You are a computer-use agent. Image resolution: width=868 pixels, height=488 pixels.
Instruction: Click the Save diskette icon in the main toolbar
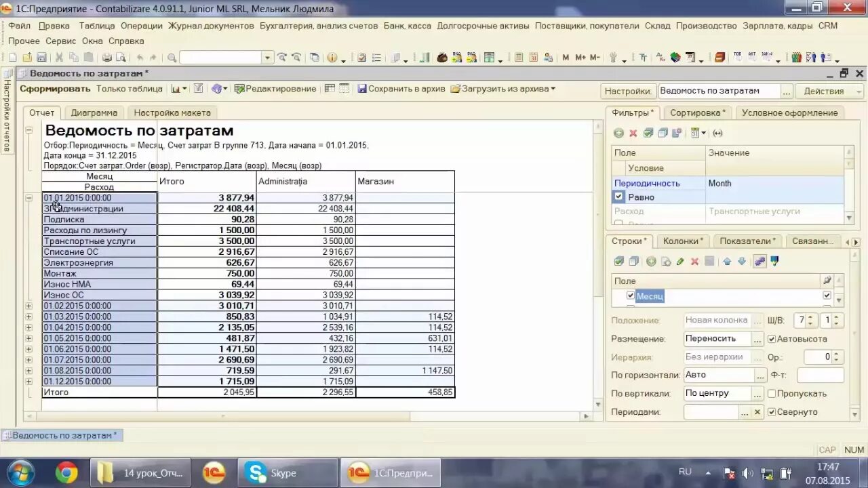pos(41,58)
